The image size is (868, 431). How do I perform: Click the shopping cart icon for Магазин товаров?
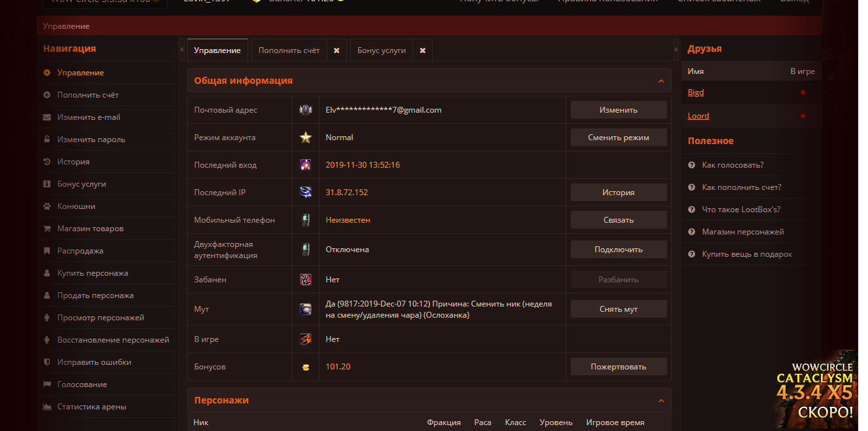pos(46,229)
